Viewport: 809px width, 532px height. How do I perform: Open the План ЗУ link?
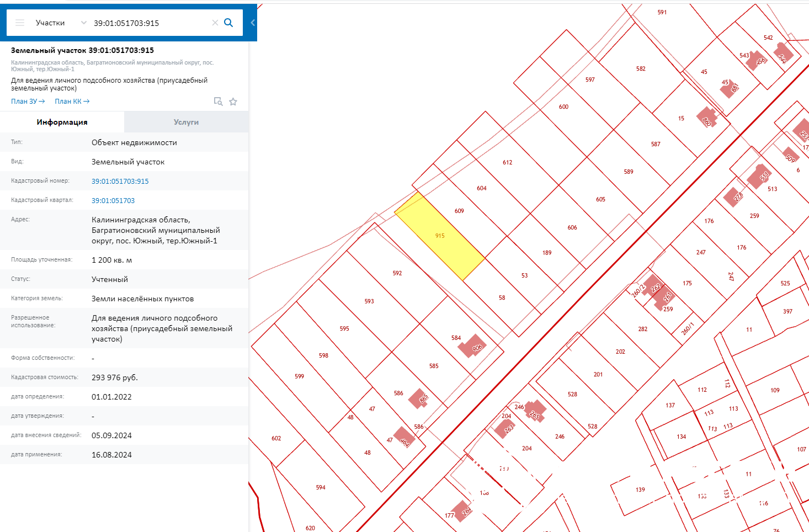pyautogui.click(x=28, y=102)
